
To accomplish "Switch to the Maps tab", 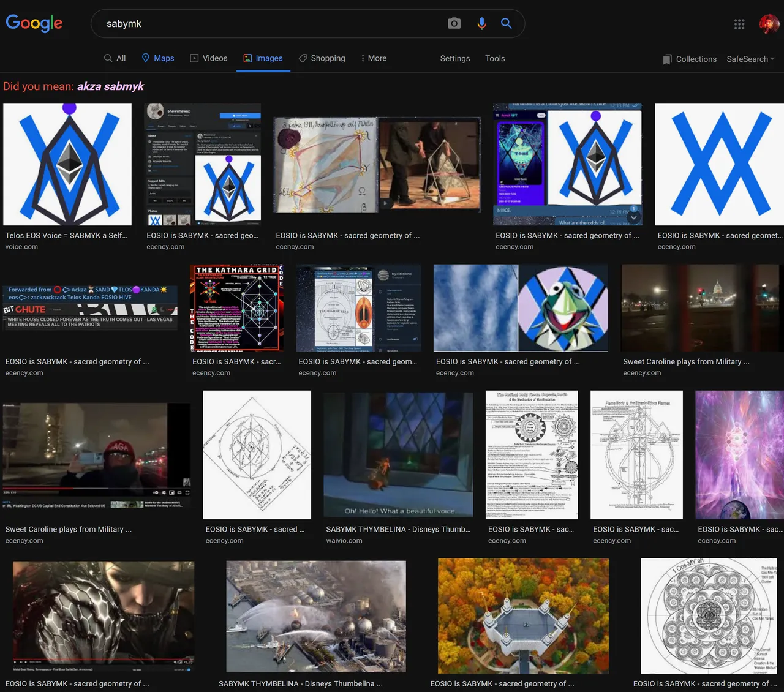I will click(158, 58).
